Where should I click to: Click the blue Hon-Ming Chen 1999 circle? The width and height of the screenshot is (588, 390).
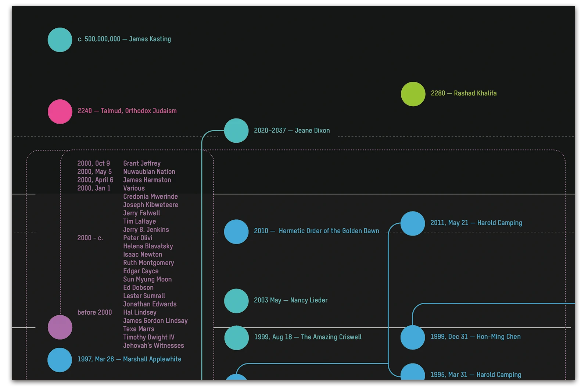click(413, 337)
